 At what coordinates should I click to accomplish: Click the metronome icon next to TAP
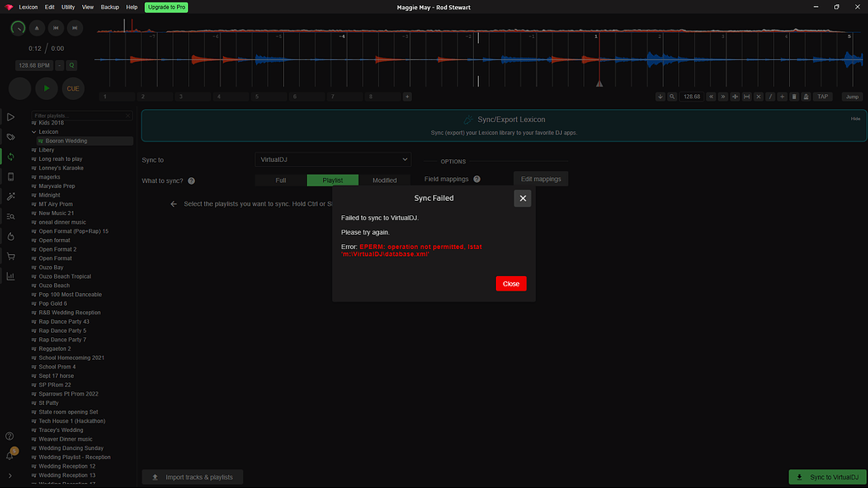pyautogui.click(x=805, y=97)
